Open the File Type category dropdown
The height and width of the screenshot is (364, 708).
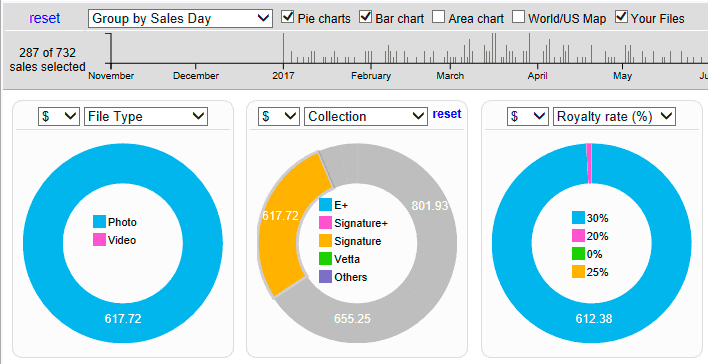pos(146,117)
